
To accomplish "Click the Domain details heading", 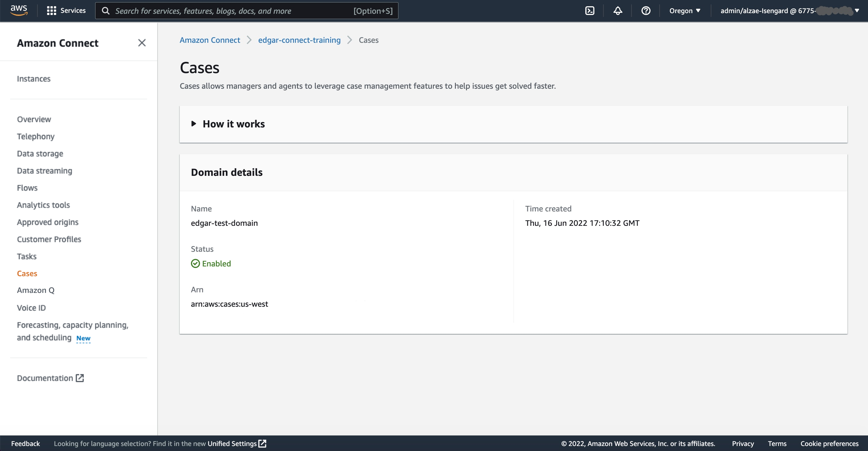I will point(227,172).
